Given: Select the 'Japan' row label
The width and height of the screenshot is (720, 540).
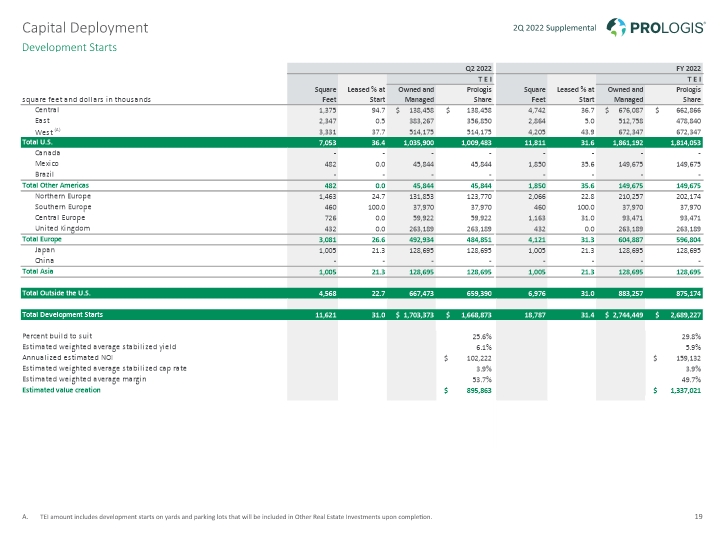Looking at the screenshot, I should point(45,250).
